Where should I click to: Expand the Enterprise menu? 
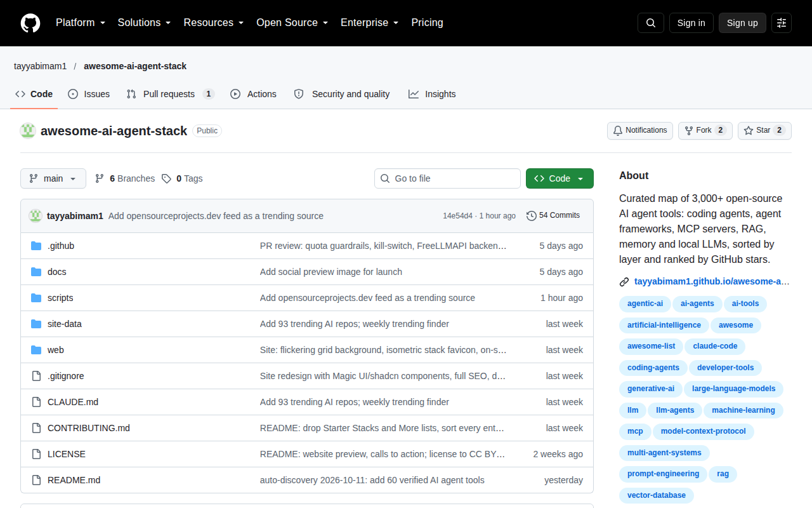(369, 23)
